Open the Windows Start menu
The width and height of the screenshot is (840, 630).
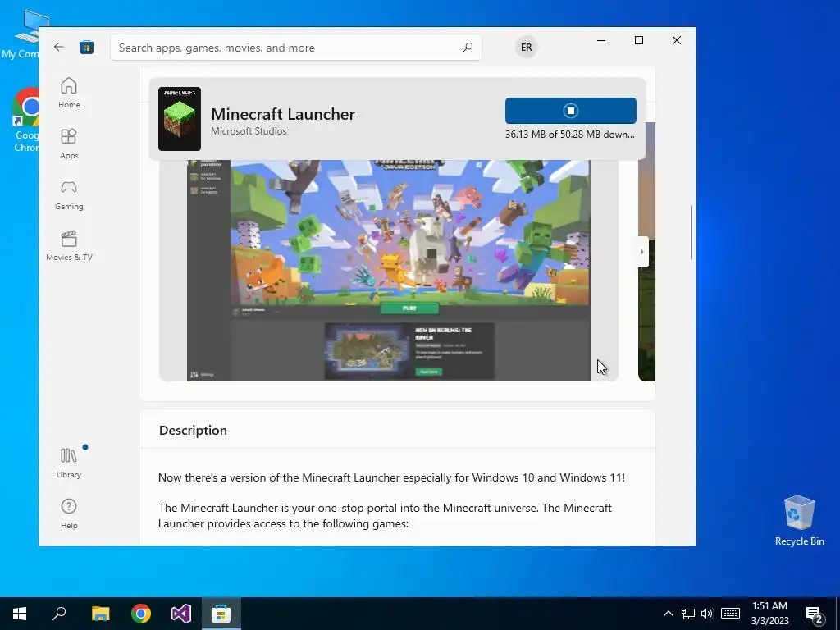(x=20, y=614)
